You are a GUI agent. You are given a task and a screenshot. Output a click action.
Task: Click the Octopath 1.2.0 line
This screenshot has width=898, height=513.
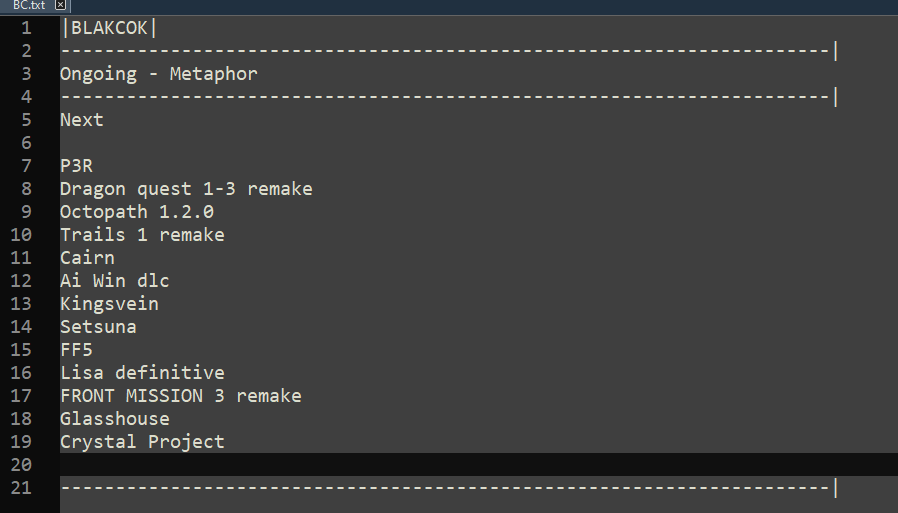tap(137, 212)
